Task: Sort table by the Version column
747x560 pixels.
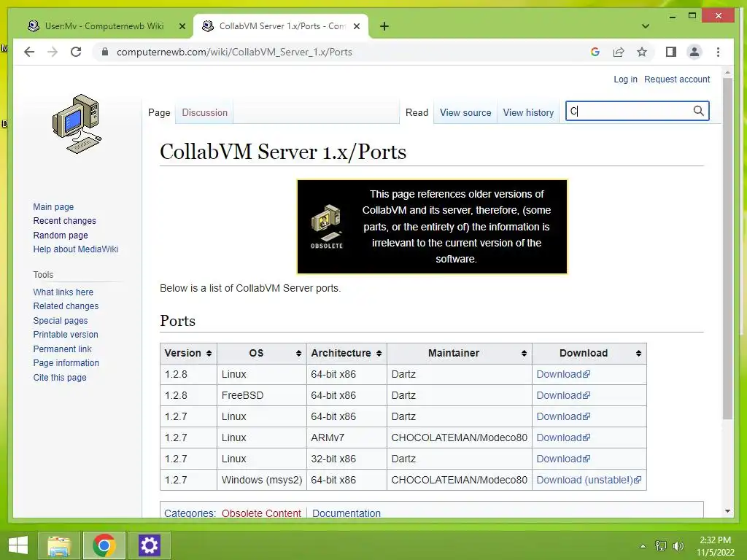Action: (188, 354)
